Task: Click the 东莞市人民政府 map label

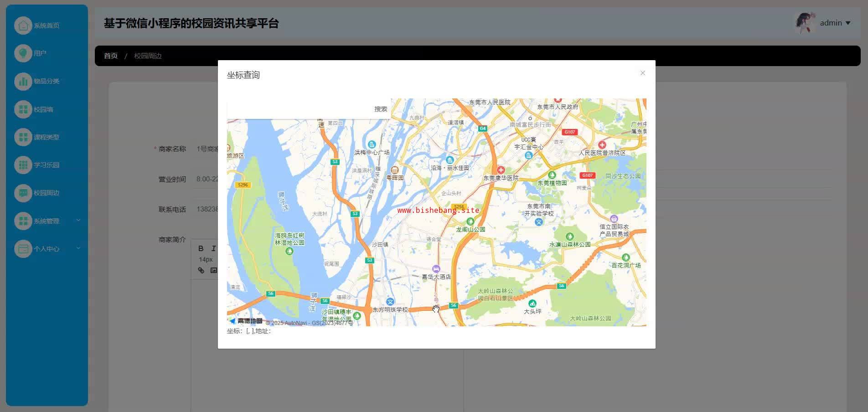Action: tap(558, 107)
